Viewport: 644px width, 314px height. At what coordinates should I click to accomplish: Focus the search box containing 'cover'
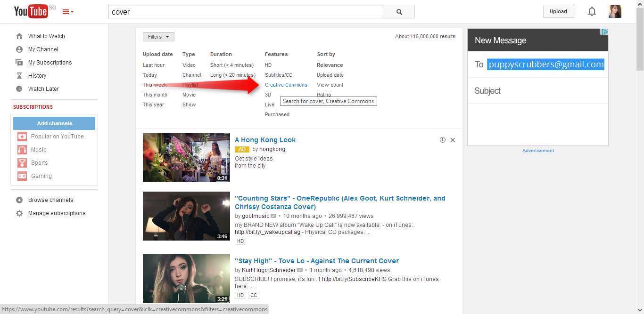pyautogui.click(x=246, y=12)
